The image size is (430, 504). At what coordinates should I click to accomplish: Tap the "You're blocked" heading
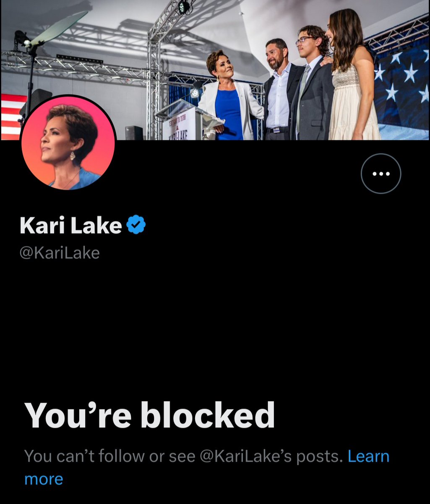[150, 415]
